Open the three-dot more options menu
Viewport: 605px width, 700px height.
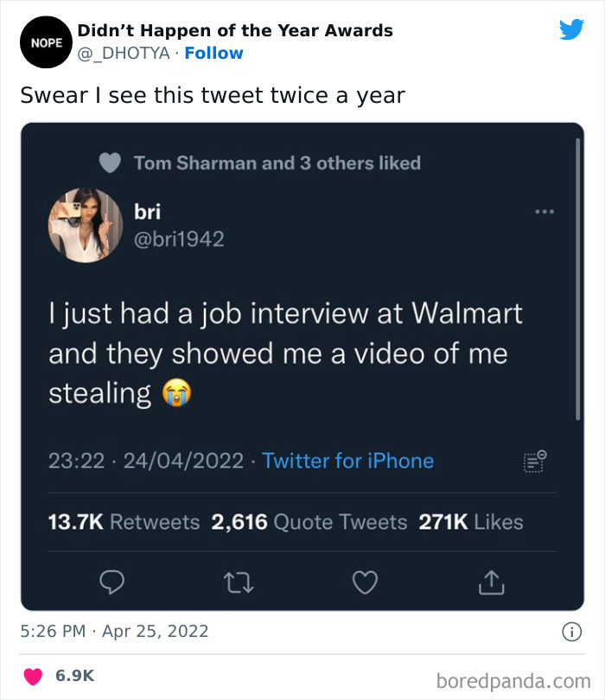point(544,212)
